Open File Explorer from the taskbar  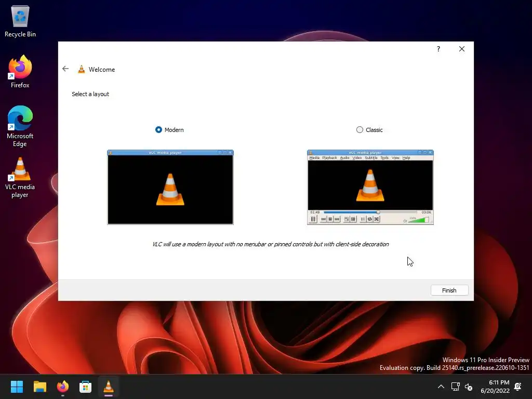(39, 387)
